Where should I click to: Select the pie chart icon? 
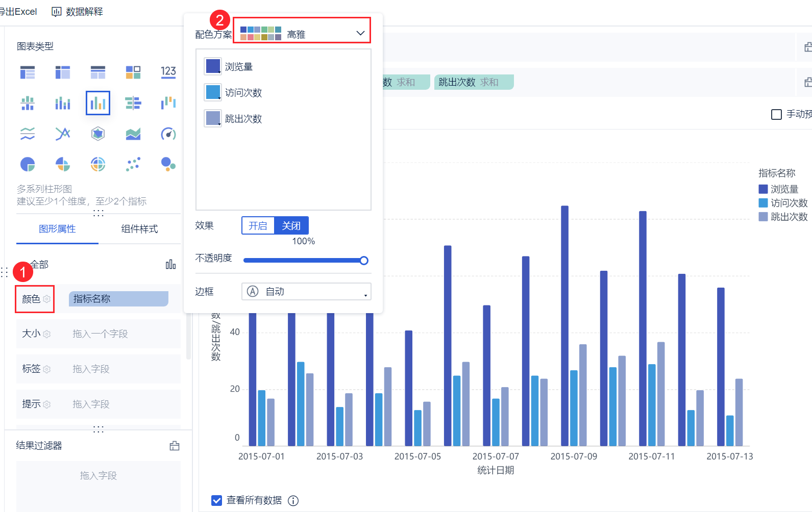click(28, 164)
